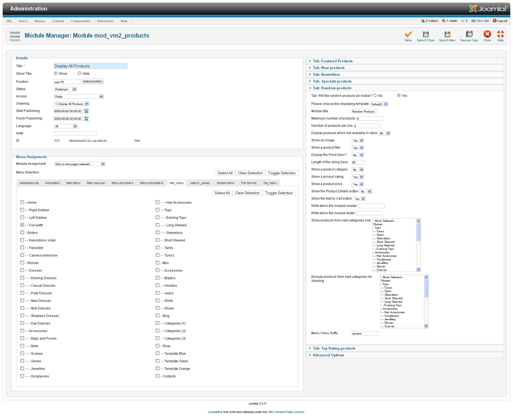Click the red Close icon

pyautogui.click(x=487, y=34)
